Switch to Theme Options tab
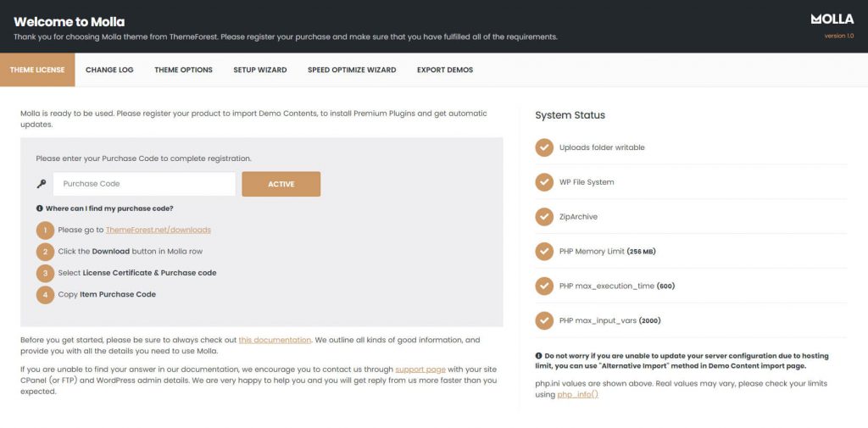This screenshot has height=428, width=868. point(183,69)
